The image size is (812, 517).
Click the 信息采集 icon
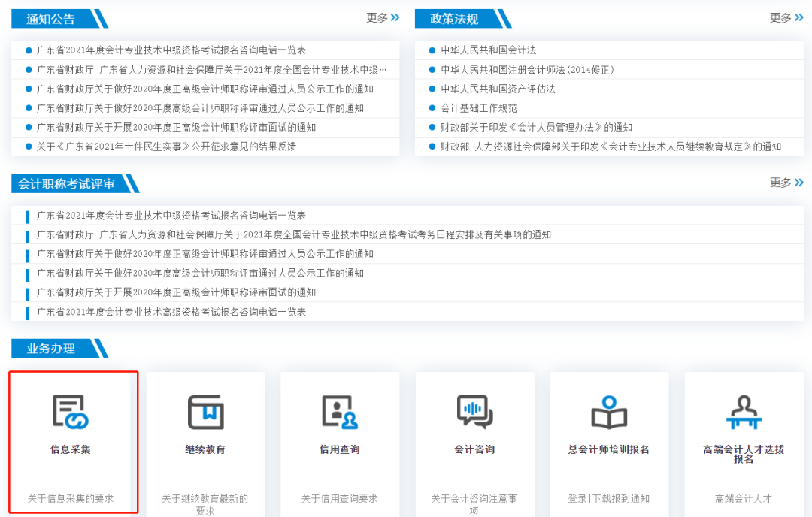71,412
